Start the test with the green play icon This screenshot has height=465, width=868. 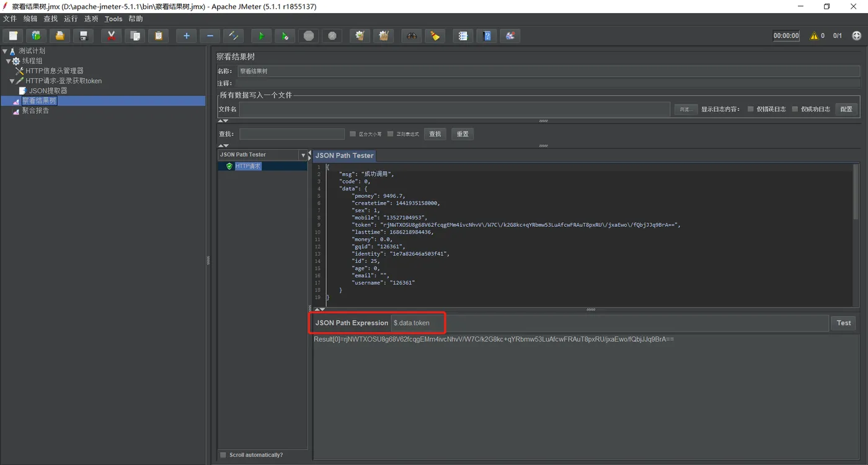click(x=261, y=36)
